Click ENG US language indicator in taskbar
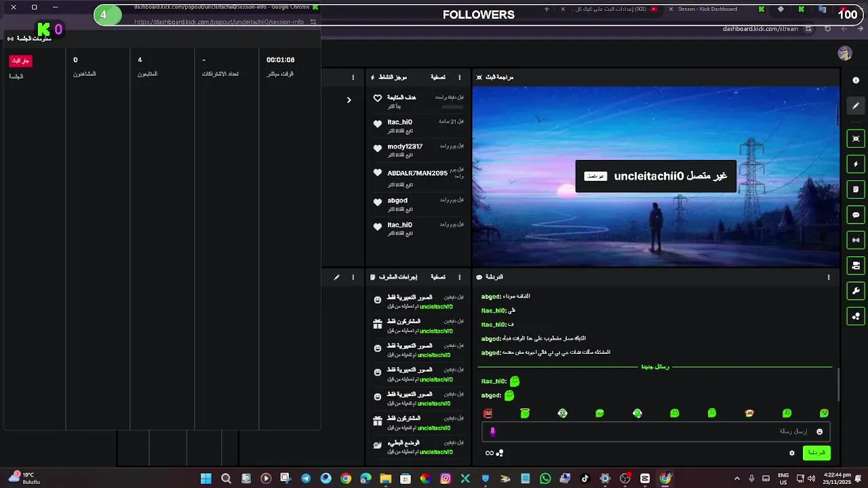This screenshot has width=868, height=488. tap(783, 479)
